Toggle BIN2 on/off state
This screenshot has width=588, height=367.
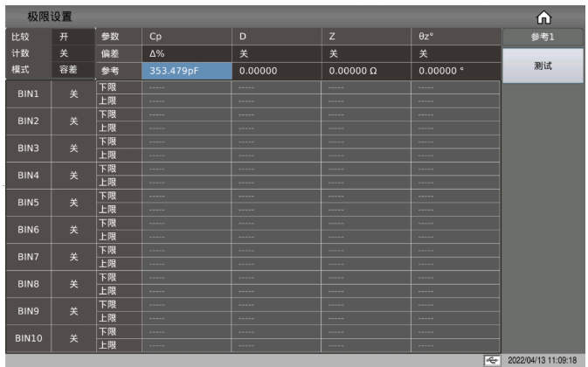pos(73,121)
